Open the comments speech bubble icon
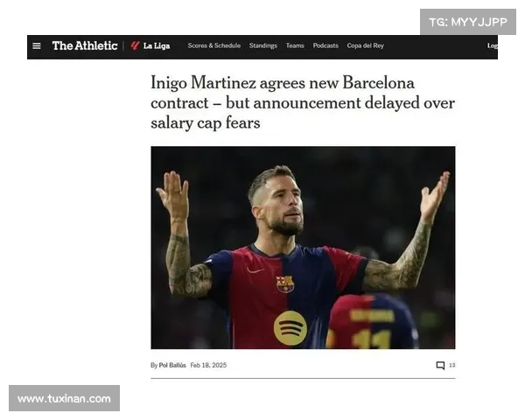525x420 pixels. tap(440, 366)
